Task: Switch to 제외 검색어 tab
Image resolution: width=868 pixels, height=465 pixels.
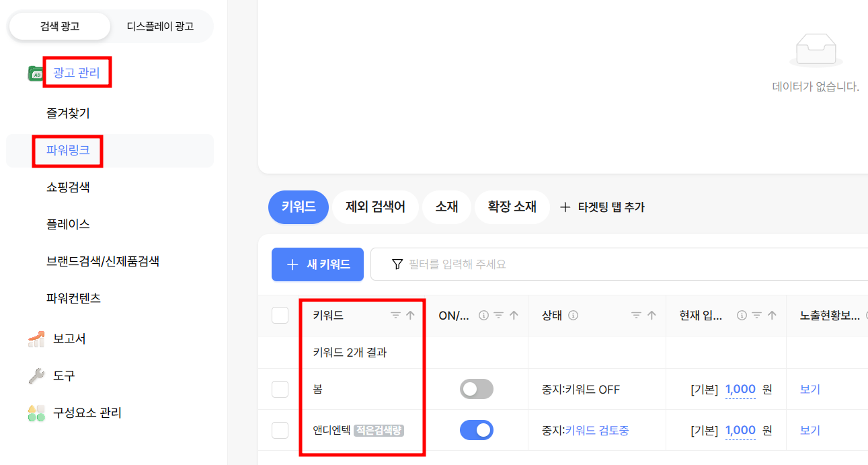Action: (376, 207)
